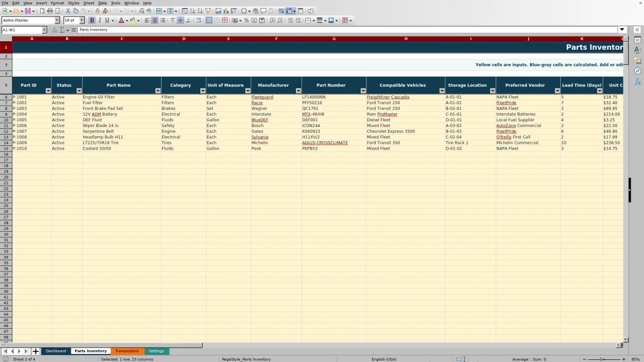Open the Format menu

tap(57, 3)
